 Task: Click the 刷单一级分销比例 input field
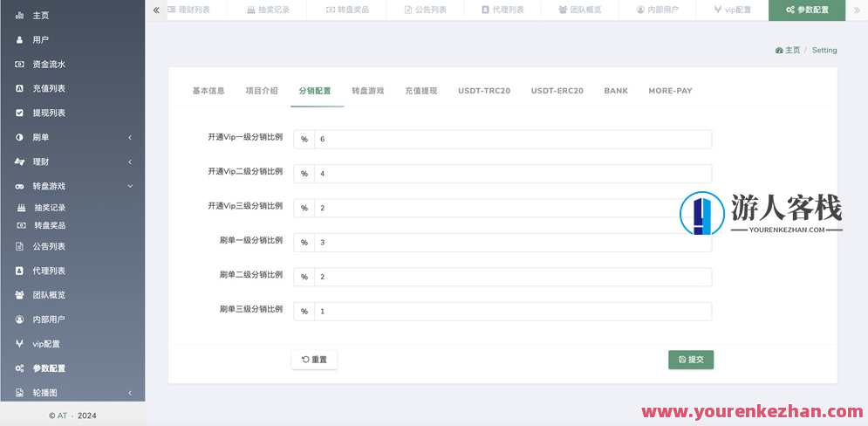pos(513,242)
